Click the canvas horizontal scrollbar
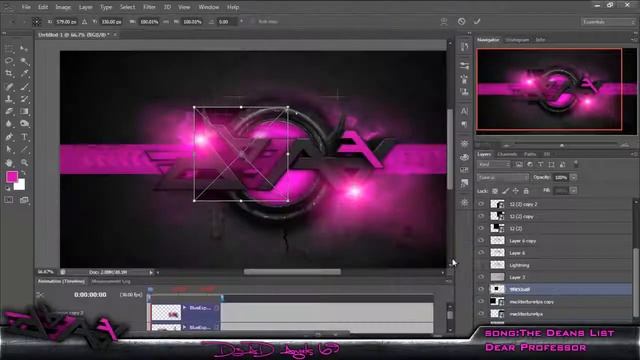 (x=292, y=272)
